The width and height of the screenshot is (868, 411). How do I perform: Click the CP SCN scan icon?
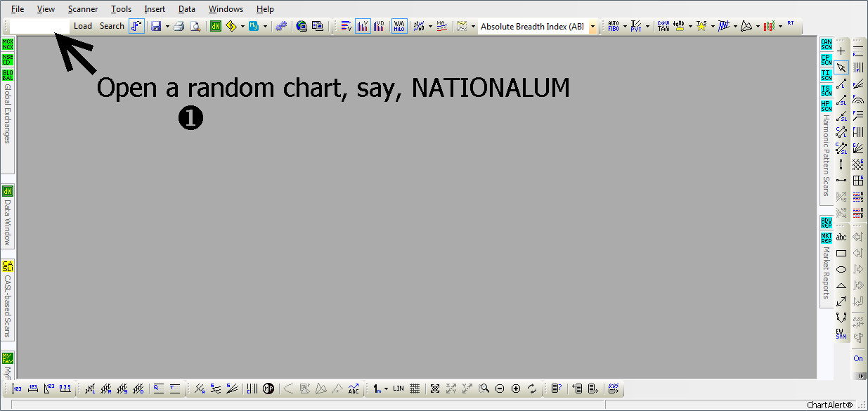click(x=827, y=60)
